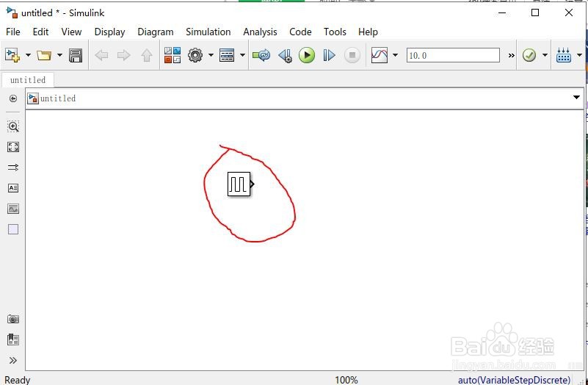This screenshot has height=385, width=588.
Task: Open Model Configuration Parameters gear
Action: coord(195,56)
